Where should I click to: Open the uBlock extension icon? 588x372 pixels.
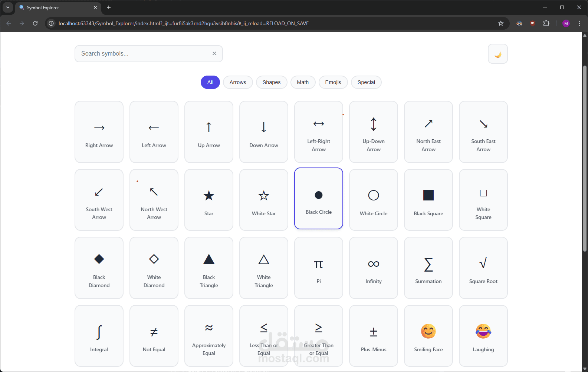(533, 23)
